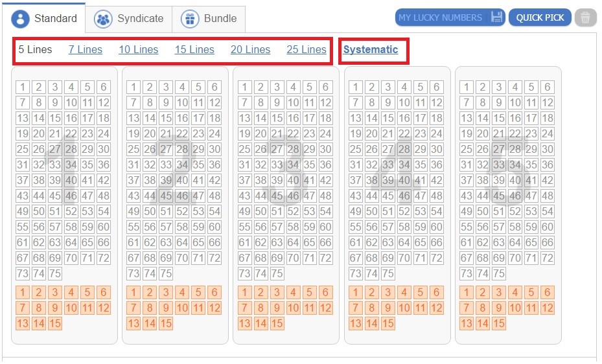Toggle number 1 in first line
Screen dimensions: 602x364
point(23,87)
